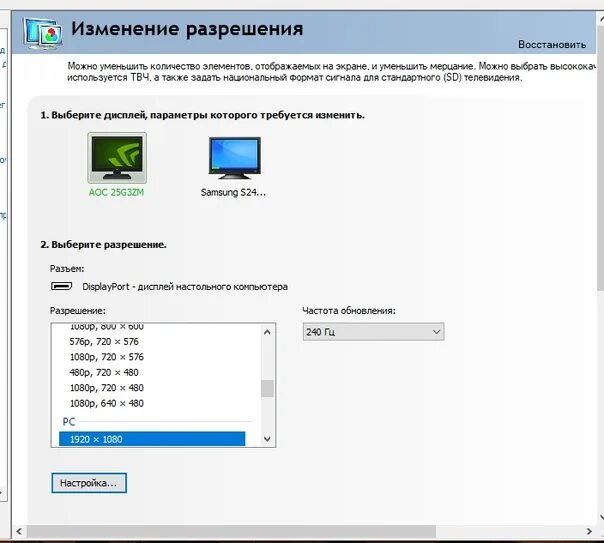
Task: Click the Samsung S24... label
Action: pos(233,192)
